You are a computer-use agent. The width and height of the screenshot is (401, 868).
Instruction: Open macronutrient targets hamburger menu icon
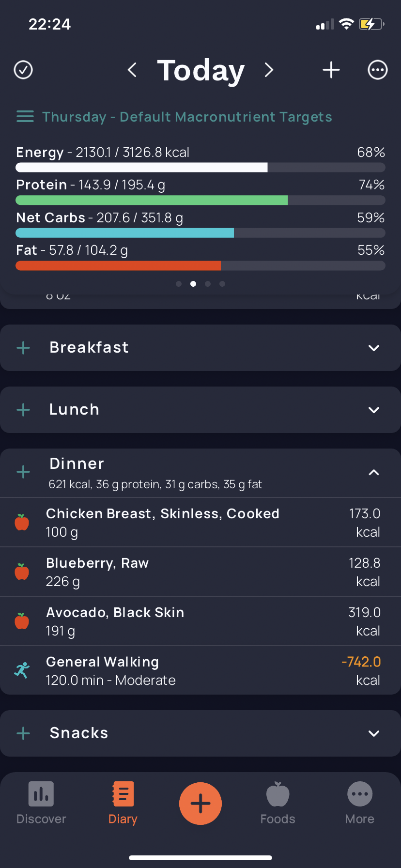(x=25, y=117)
